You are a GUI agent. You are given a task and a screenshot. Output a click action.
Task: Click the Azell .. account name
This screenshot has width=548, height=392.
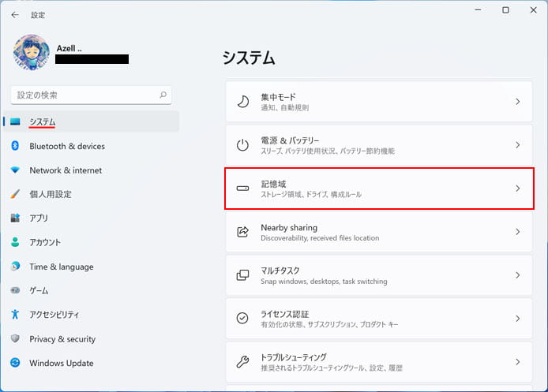click(69, 48)
